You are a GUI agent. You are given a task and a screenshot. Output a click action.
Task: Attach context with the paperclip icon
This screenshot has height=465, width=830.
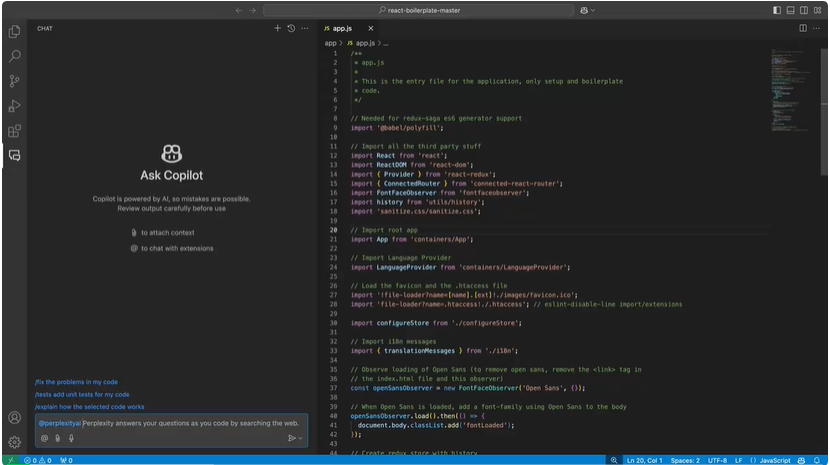[58, 438]
